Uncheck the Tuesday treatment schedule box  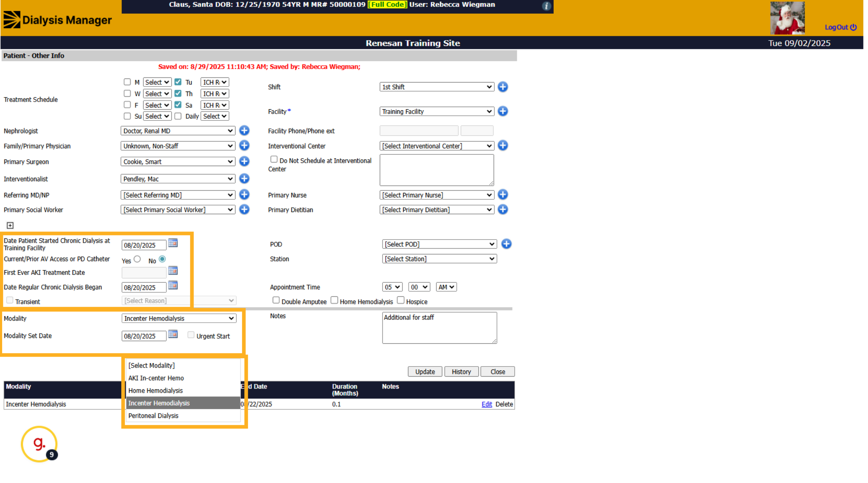179,82
